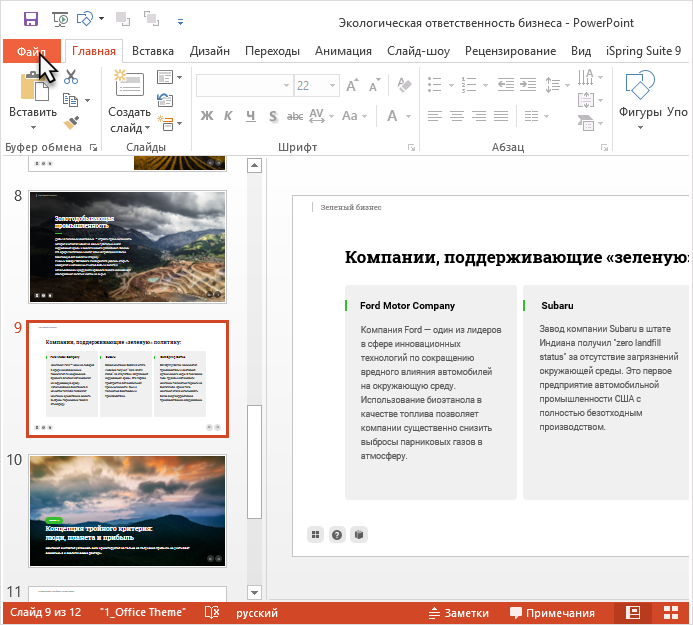Click the spell check icon in the status bar
693x625 pixels.
212,613
